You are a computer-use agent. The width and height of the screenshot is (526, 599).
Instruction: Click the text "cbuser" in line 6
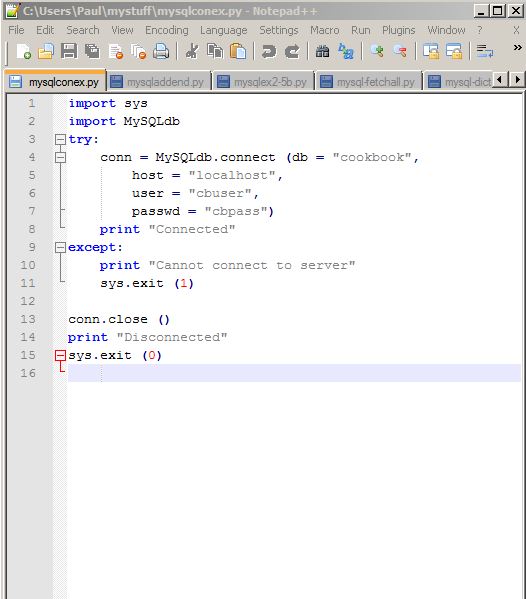click(x=220, y=193)
